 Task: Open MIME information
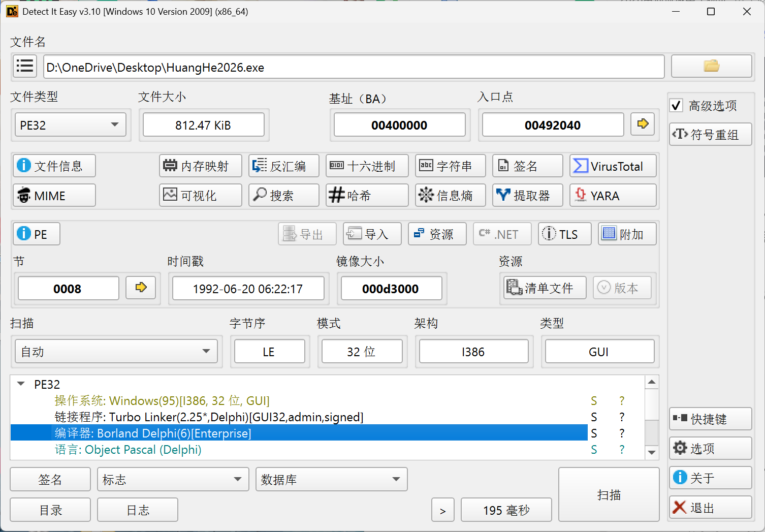(x=54, y=195)
